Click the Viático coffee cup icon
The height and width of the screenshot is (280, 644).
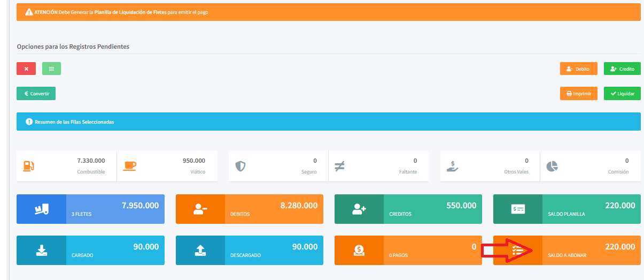(129, 166)
